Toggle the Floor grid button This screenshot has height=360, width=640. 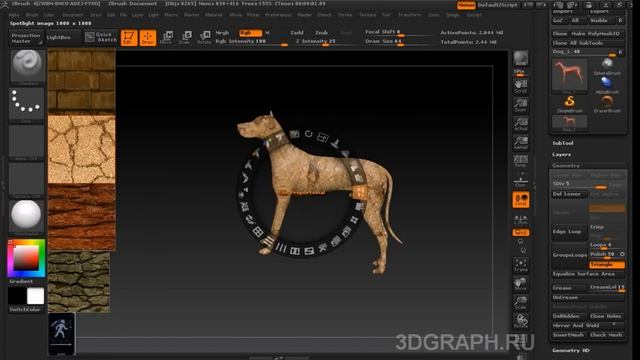(520, 180)
